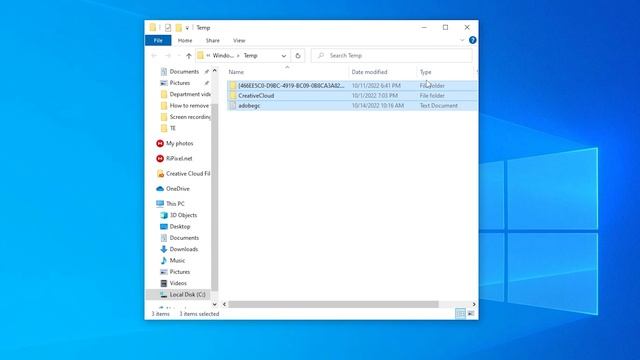
Task: Click the Temp breadcrumb in address bar
Action: 251,56
